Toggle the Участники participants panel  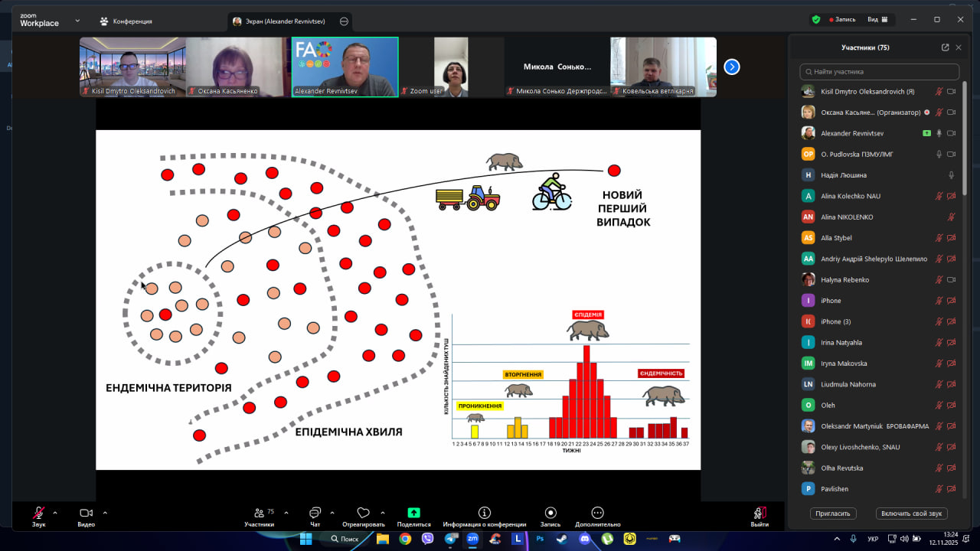pyautogui.click(x=260, y=513)
